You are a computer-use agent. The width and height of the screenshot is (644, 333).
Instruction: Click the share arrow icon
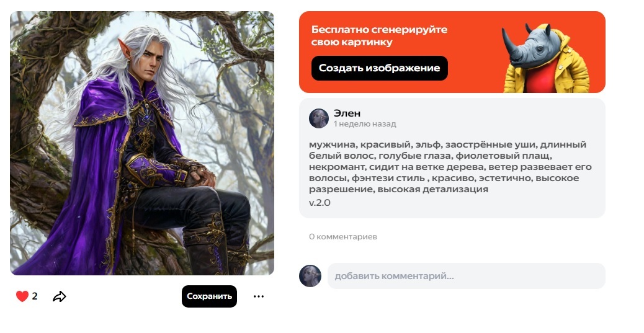(60, 296)
